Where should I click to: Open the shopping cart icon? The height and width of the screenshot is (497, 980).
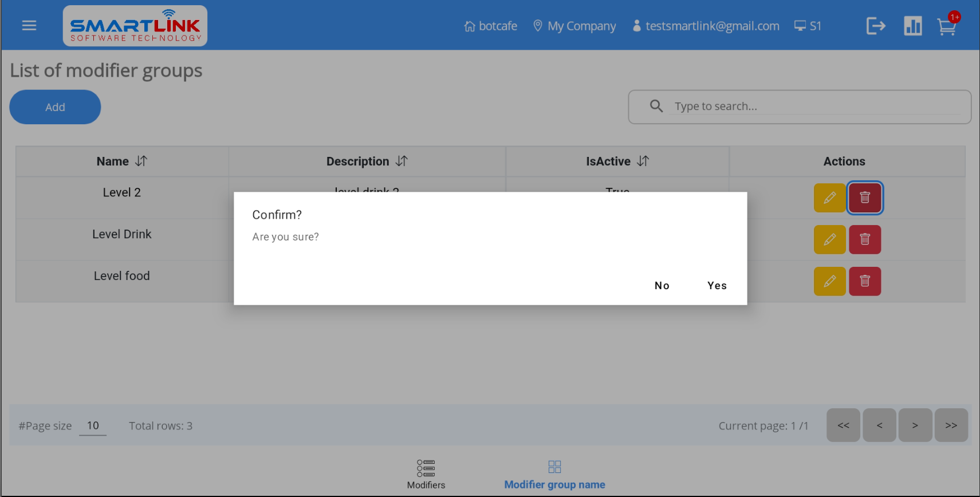coord(947,26)
